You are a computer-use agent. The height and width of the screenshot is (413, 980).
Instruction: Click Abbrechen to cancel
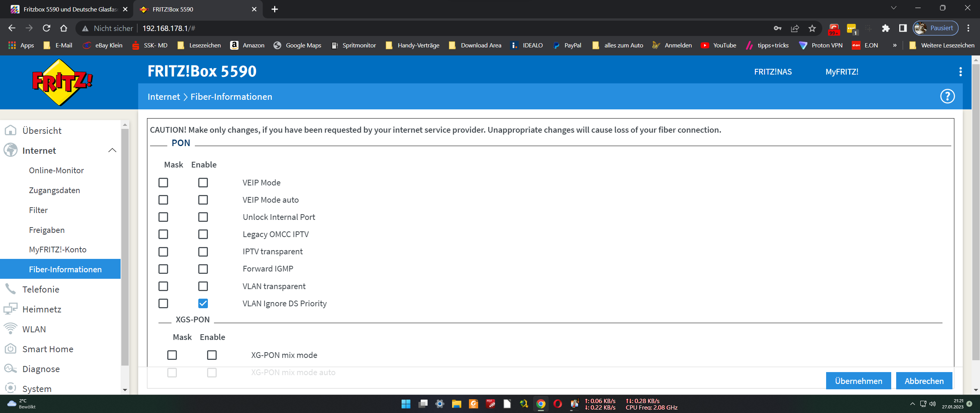pos(924,381)
